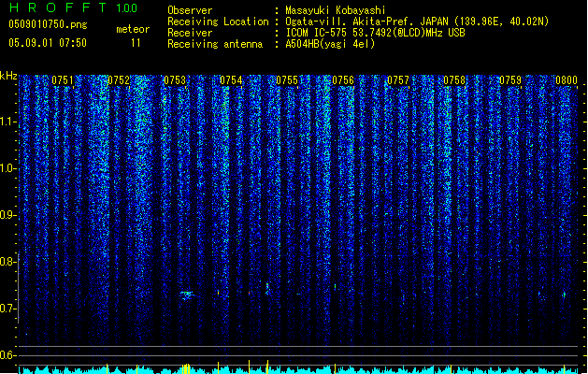The image size is (588, 374).
Task: Click the HROFFT program title
Action: click(x=58, y=7)
